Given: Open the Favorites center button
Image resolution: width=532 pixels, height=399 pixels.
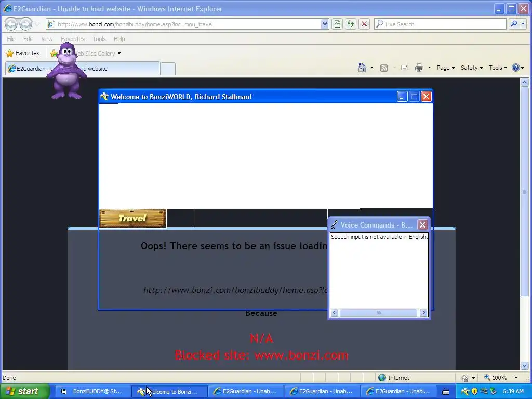Looking at the screenshot, I should click(23, 54).
